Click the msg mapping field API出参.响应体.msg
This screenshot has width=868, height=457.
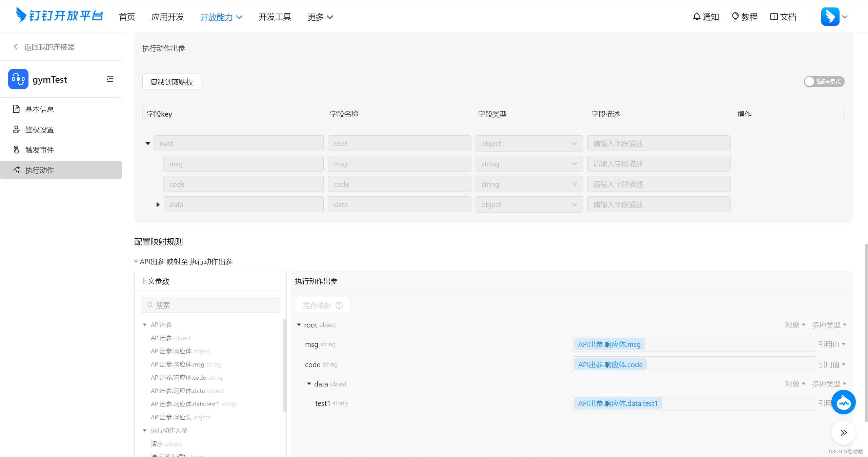(693, 344)
